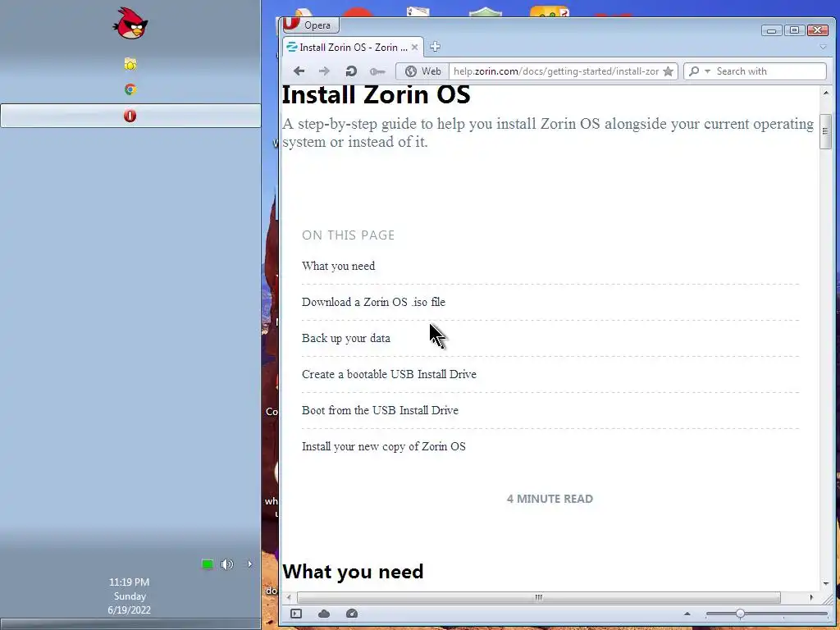Open Install your new copy of Zorin OS link
The height and width of the screenshot is (630, 840).
pos(384,446)
